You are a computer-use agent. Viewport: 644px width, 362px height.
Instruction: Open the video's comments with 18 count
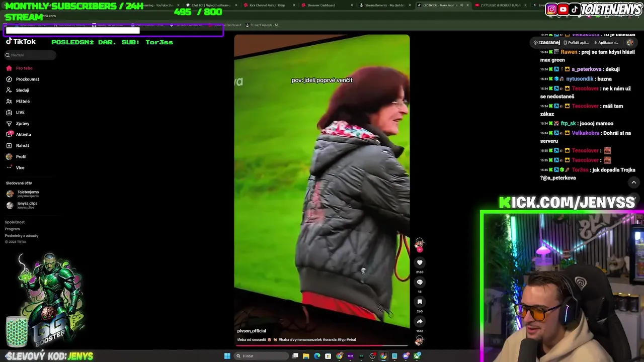pos(420,282)
